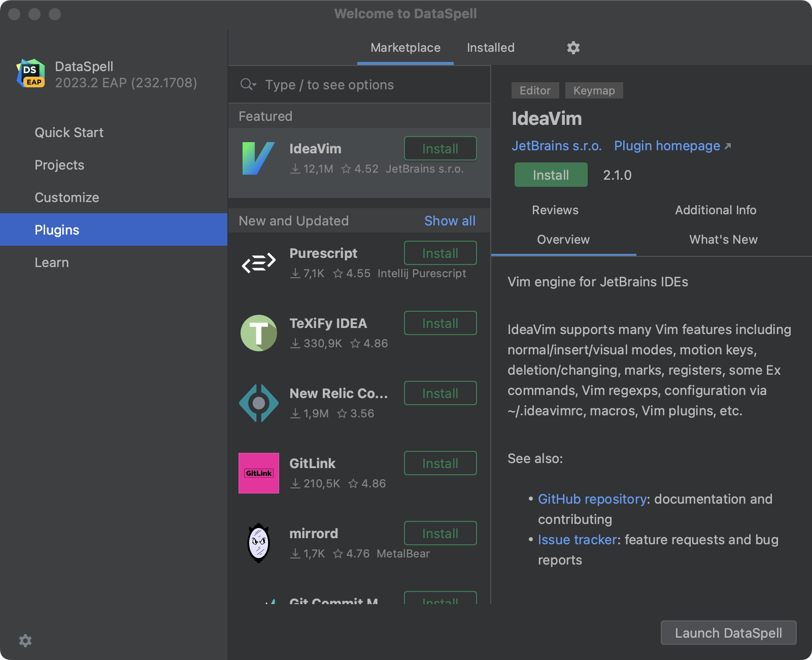
Task: Click the Launch DataSpell button
Action: click(728, 633)
